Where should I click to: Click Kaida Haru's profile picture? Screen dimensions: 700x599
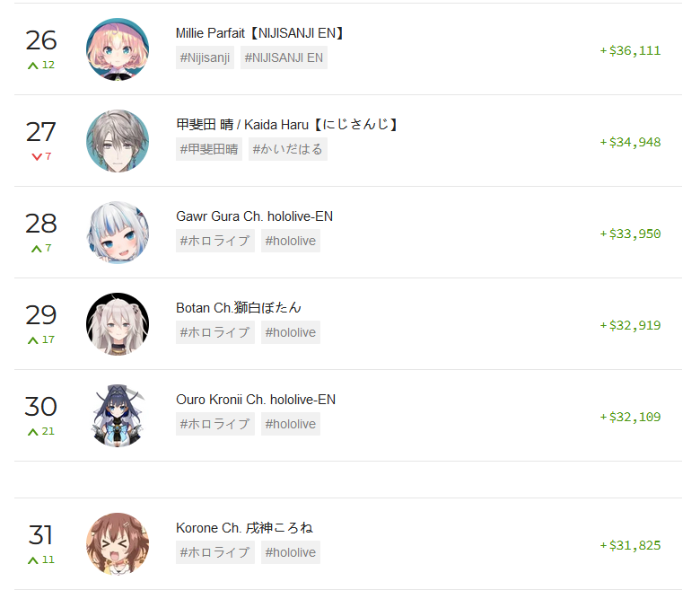pos(118,141)
